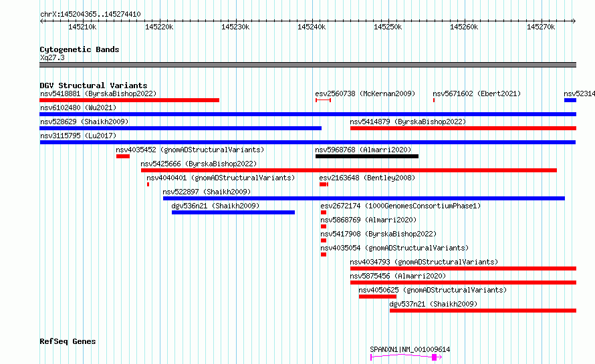Click the red nsv4050625 variant bar
The width and height of the screenshot is (595, 364).
[378, 297]
